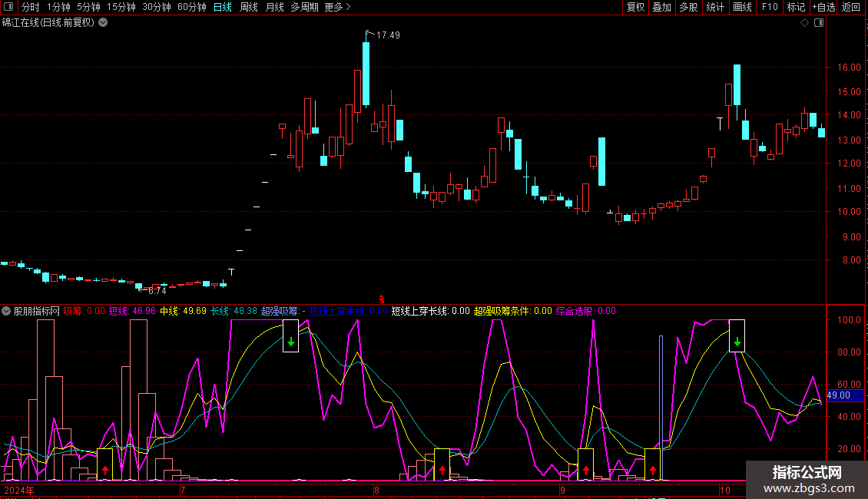Click the diamond marker icon above the chart
The height and width of the screenshot is (499, 868).
[x=804, y=23]
